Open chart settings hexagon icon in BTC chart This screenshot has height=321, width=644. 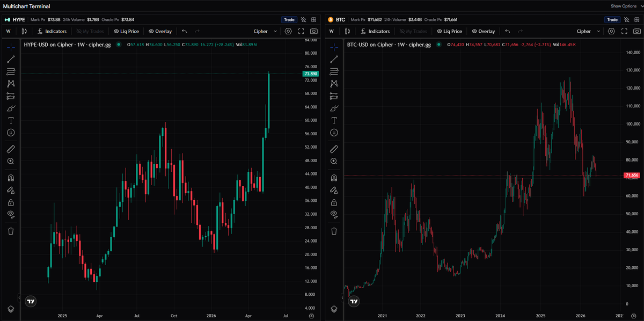(x=612, y=31)
